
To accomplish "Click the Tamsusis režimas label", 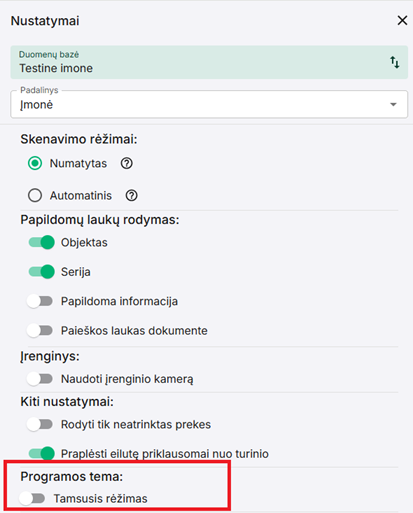I will coord(101,499).
